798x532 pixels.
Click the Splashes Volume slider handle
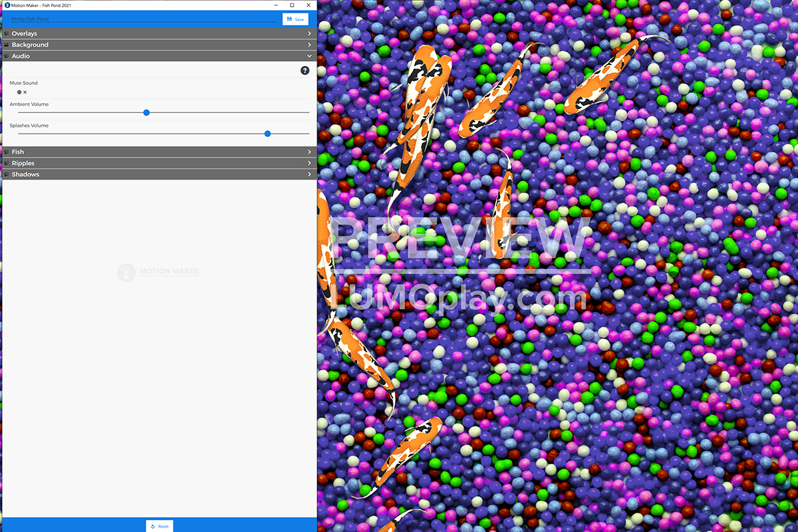(267, 134)
